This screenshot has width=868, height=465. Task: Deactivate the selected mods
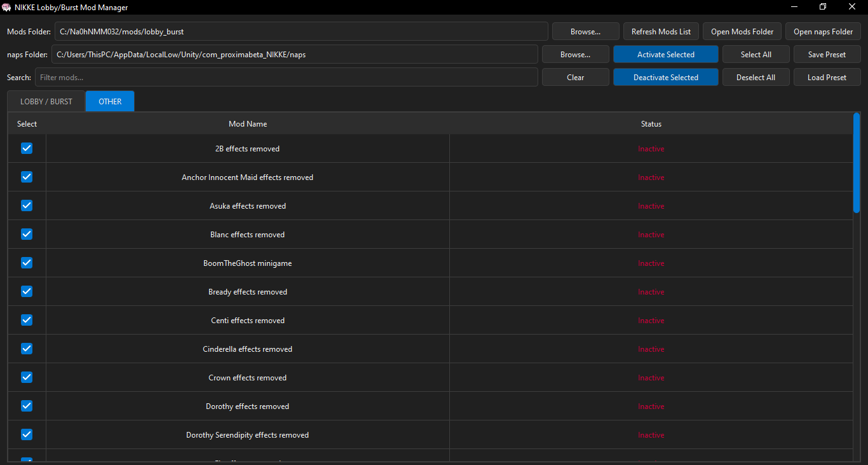[665, 77]
